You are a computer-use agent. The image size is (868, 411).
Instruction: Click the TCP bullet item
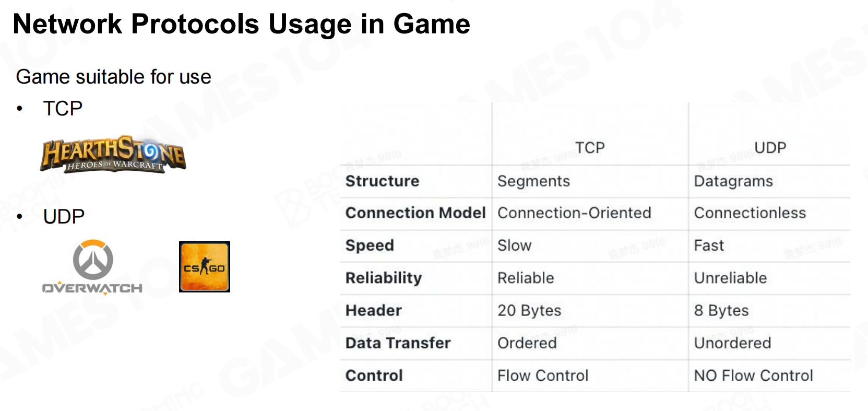pyautogui.click(x=63, y=109)
